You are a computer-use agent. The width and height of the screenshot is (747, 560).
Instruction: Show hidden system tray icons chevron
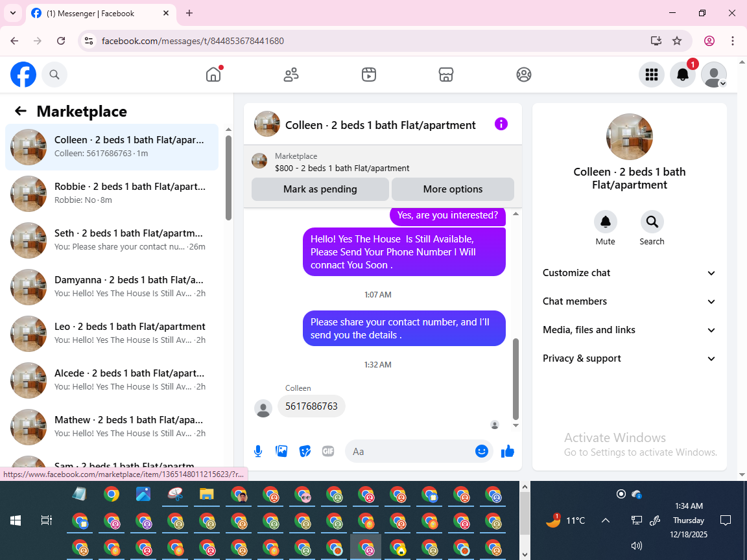pyautogui.click(x=606, y=520)
